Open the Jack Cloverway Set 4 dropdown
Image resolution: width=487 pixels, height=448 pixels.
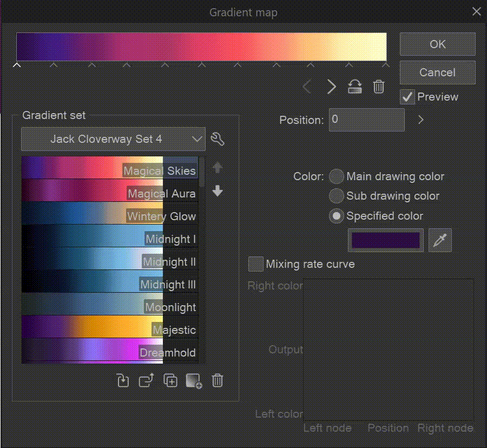coord(113,139)
